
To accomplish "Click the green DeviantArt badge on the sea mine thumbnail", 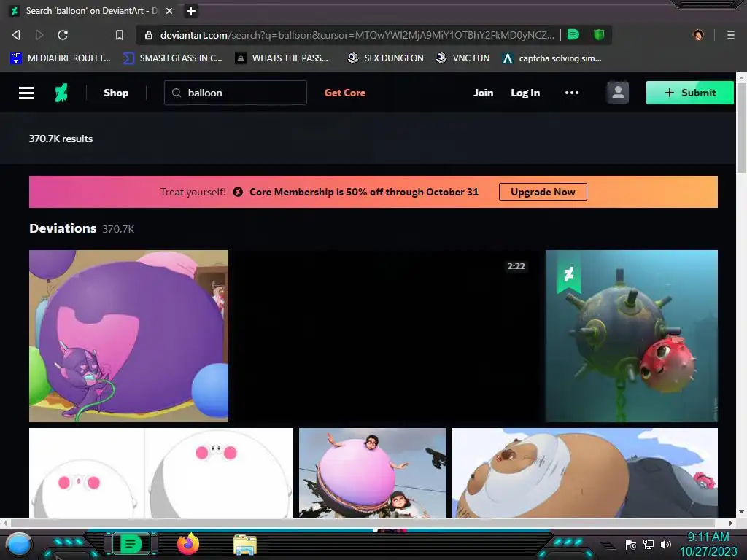I will [x=569, y=274].
